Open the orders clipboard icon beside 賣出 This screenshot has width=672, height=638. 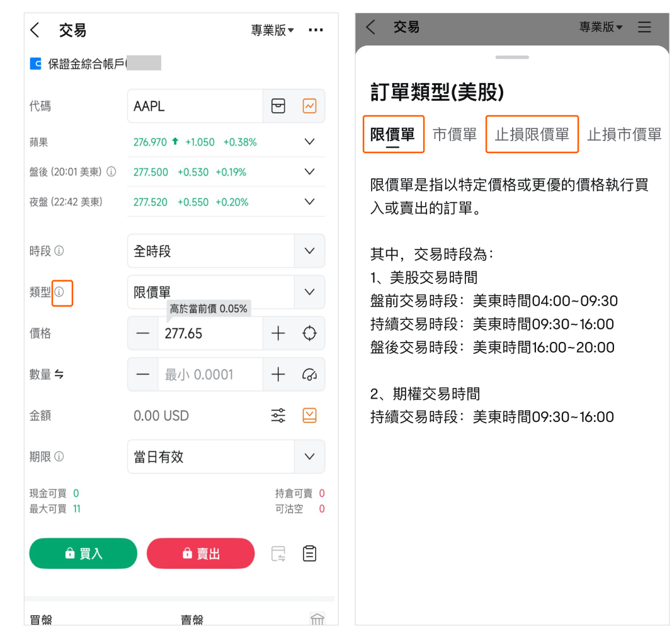point(309,554)
